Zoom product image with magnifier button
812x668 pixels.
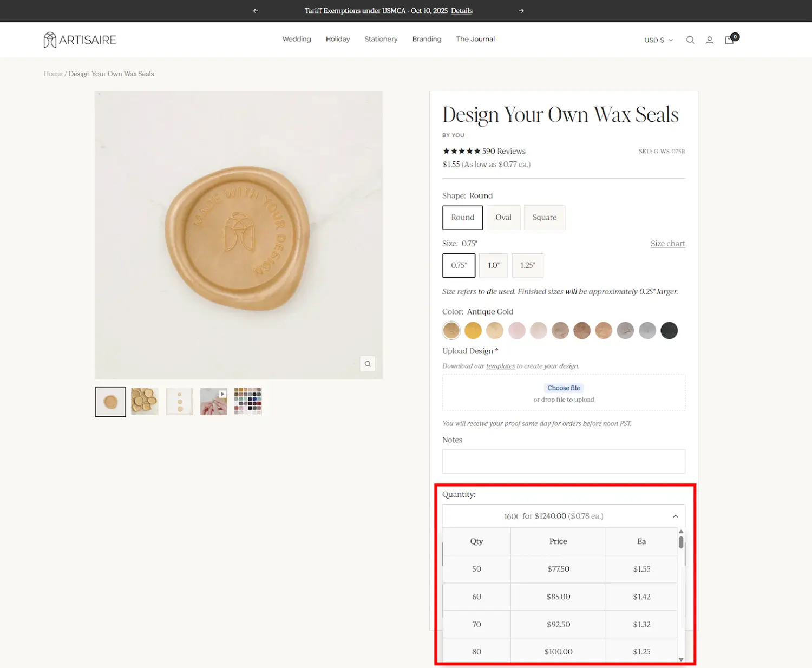(368, 364)
